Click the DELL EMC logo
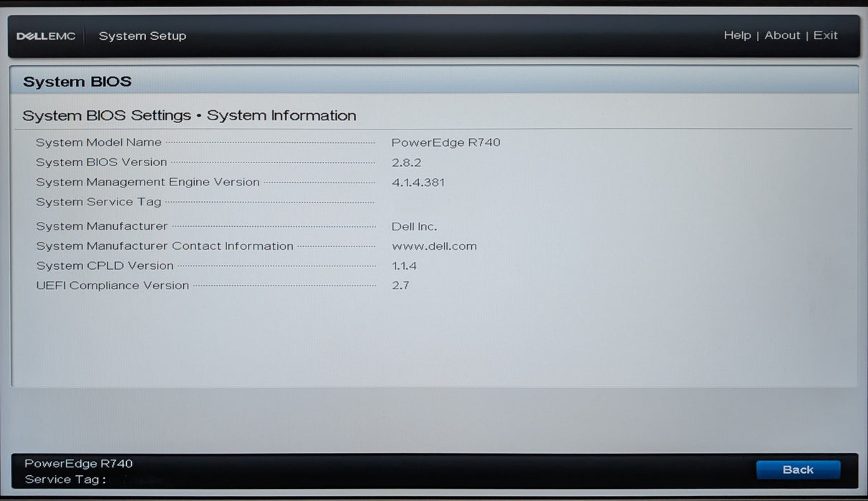Viewport: 868px width, 501px height. 46,37
